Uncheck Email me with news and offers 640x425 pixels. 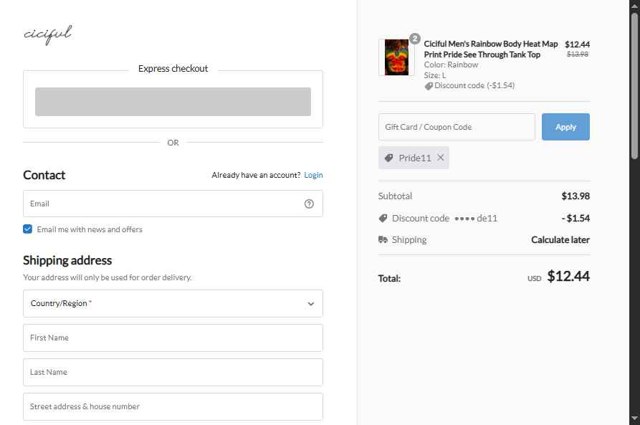(27, 229)
